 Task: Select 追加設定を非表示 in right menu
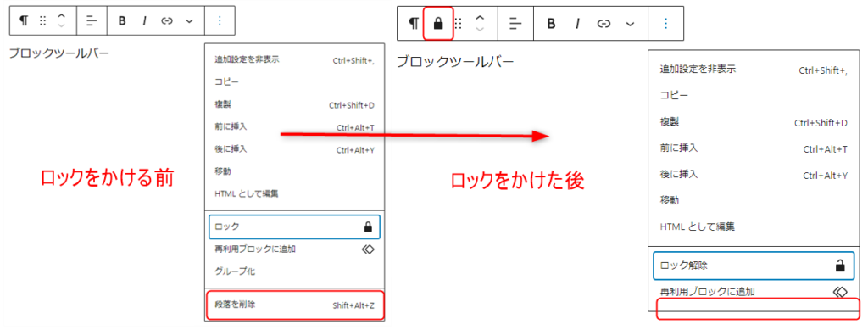coord(753,70)
